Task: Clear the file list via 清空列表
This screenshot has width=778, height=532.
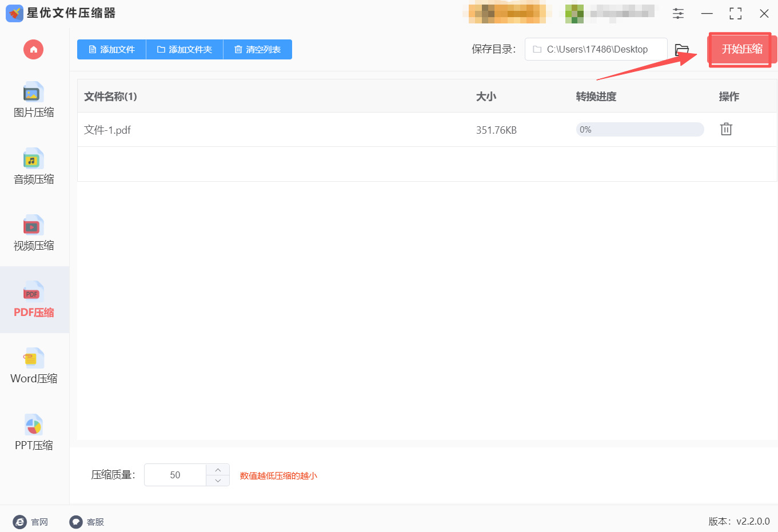Action: [x=257, y=49]
